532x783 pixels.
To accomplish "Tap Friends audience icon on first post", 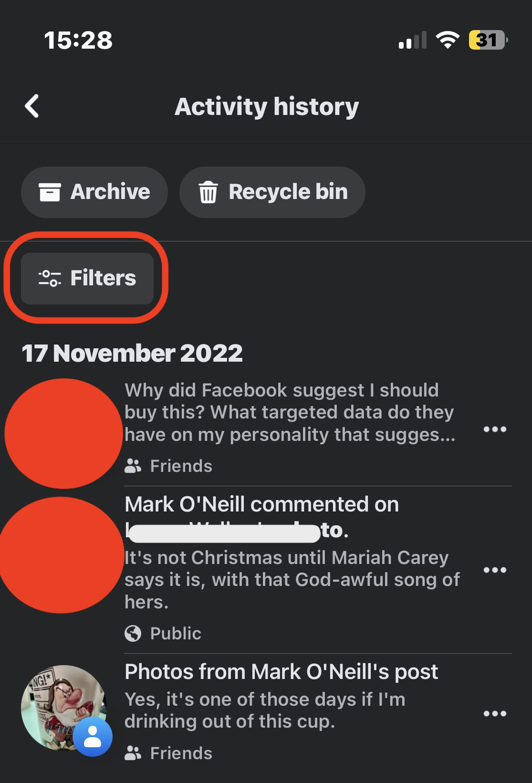I will click(133, 466).
